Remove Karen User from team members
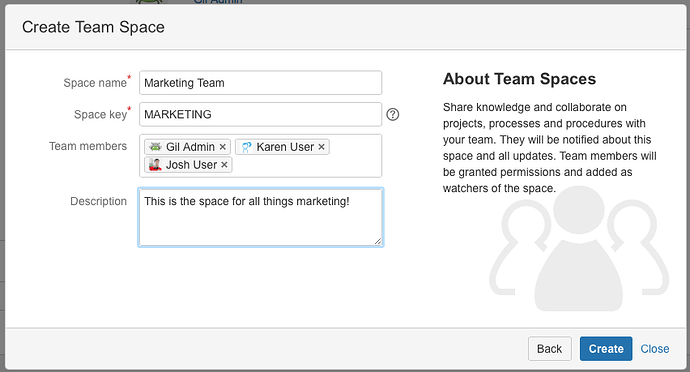 [x=322, y=147]
